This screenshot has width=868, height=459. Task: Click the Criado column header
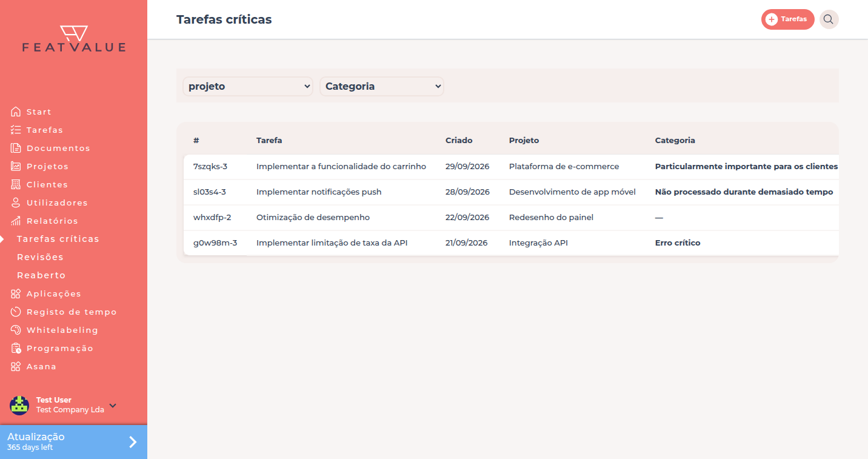459,140
